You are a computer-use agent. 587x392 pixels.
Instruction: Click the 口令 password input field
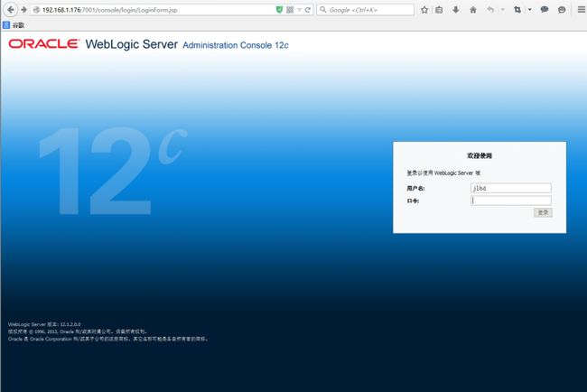[x=510, y=201]
